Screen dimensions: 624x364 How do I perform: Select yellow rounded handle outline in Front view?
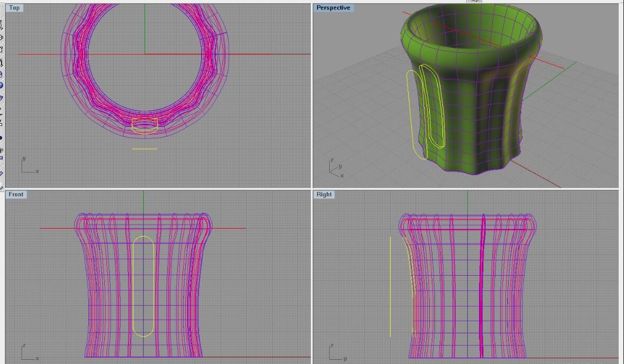click(x=133, y=286)
